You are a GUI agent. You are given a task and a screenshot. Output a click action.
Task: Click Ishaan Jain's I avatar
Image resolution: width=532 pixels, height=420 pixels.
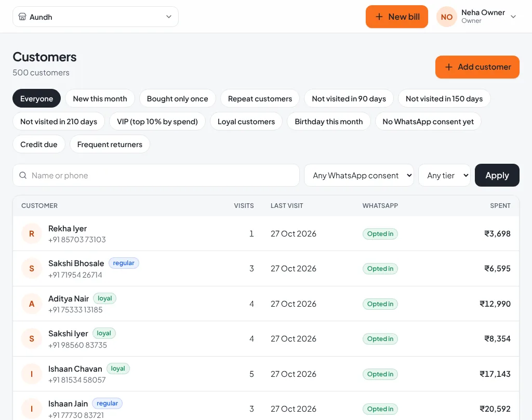(32, 409)
